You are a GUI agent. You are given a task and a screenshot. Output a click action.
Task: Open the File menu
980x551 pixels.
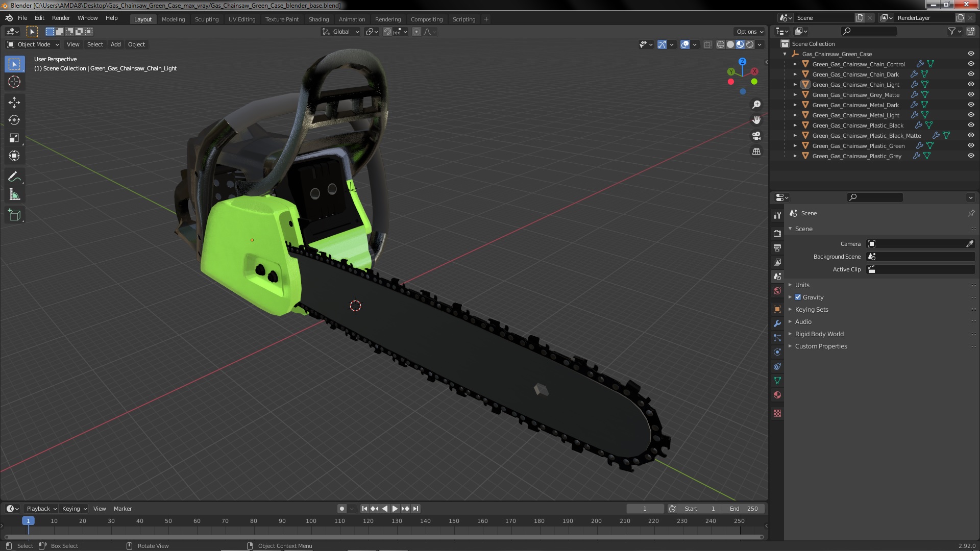[x=22, y=18]
